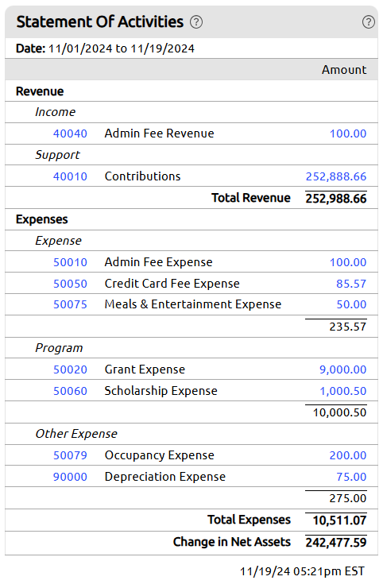
Task: Open account 50075 link
Action: tap(70, 304)
